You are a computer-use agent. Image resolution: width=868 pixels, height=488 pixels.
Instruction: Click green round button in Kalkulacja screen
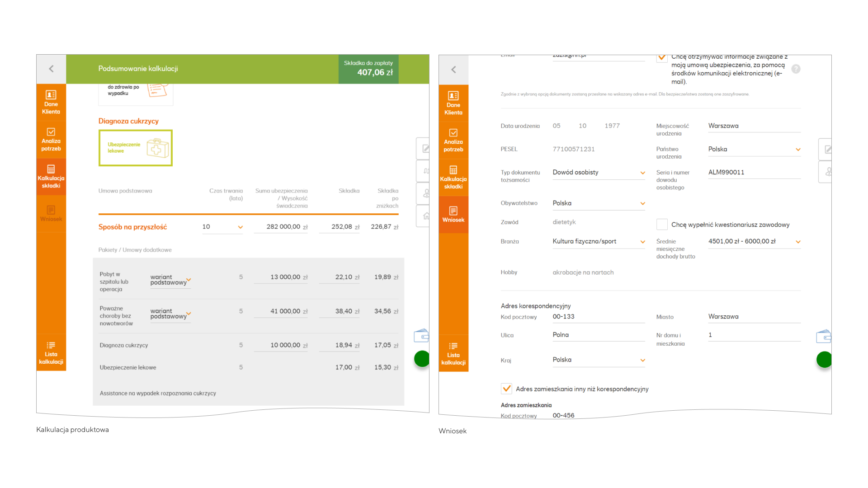click(x=422, y=359)
